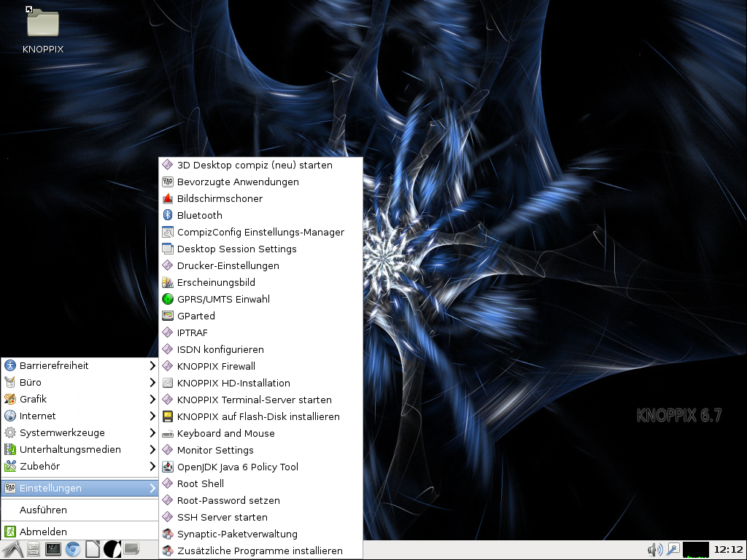The height and width of the screenshot is (560, 747).
Task: Start LibreOffice from the taskbar
Action: (x=92, y=549)
